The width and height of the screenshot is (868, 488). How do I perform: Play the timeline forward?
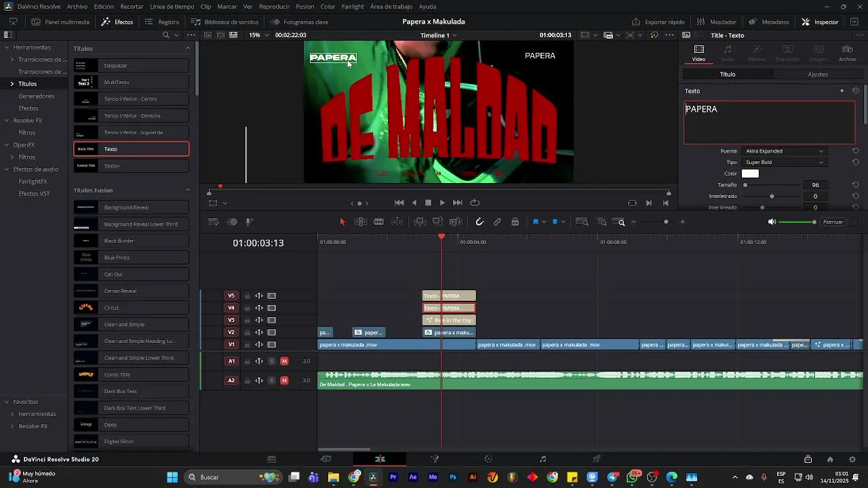[442, 203]
